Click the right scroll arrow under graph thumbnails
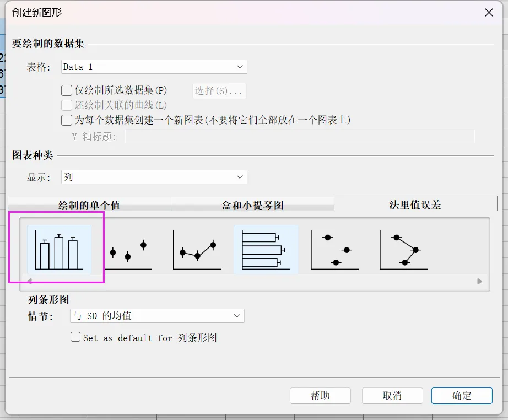The image size is (508, 420). click(479, 281)
